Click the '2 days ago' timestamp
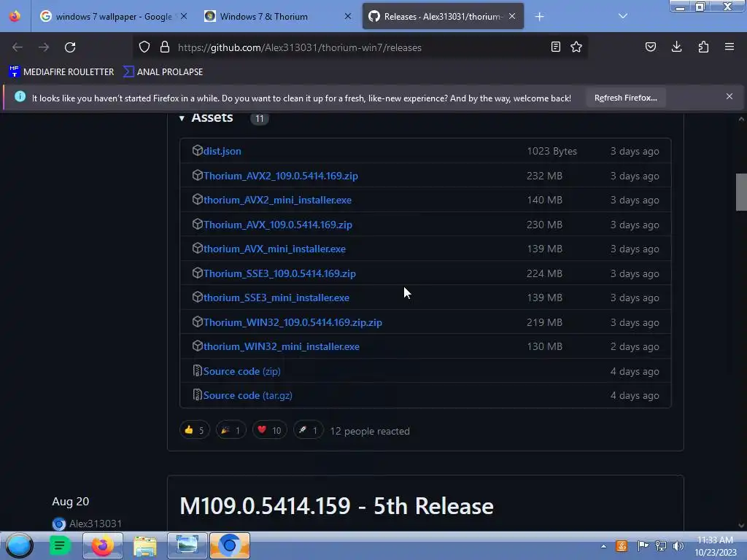747x560 pixels. pyautogui.click(x=635, y=346)
